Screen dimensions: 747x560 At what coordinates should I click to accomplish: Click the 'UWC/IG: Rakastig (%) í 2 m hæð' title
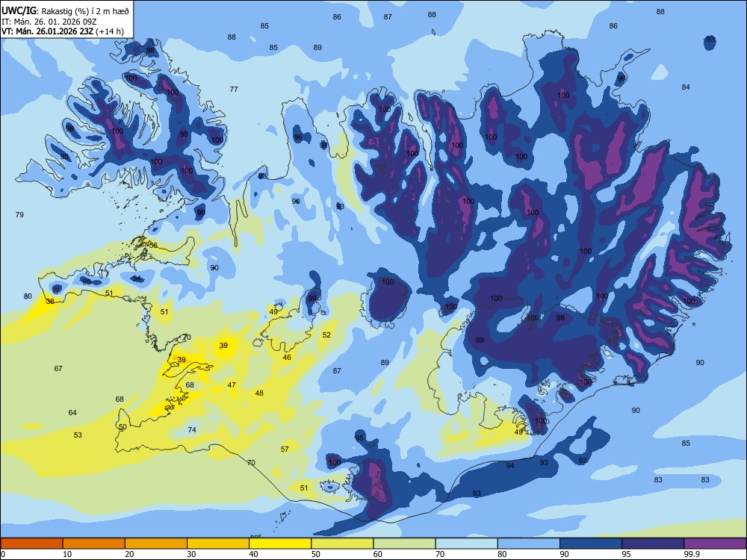[x=65, y=10]
